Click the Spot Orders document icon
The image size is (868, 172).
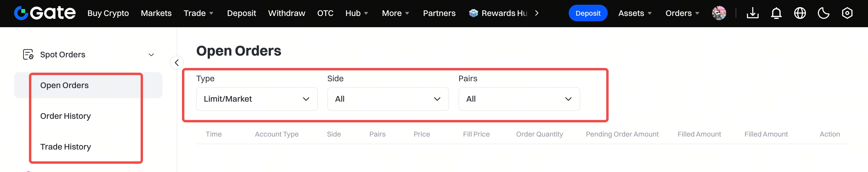click(28, 54)
